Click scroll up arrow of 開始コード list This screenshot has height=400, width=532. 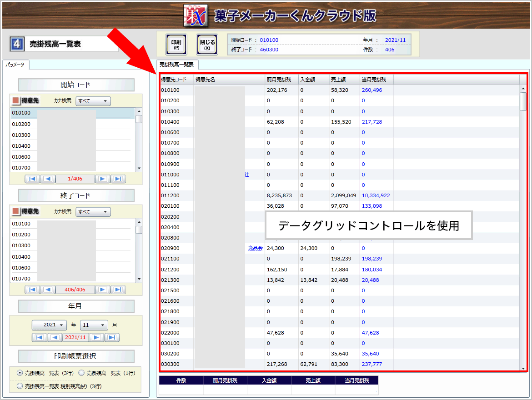(139, 111)
